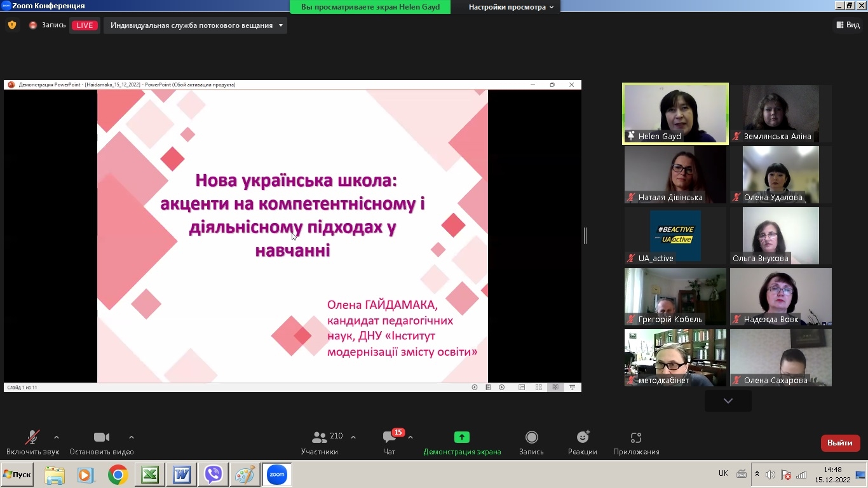868x488 pixels.
Task: Go to next slide in PowerPoint status bar
Action: 502,387
